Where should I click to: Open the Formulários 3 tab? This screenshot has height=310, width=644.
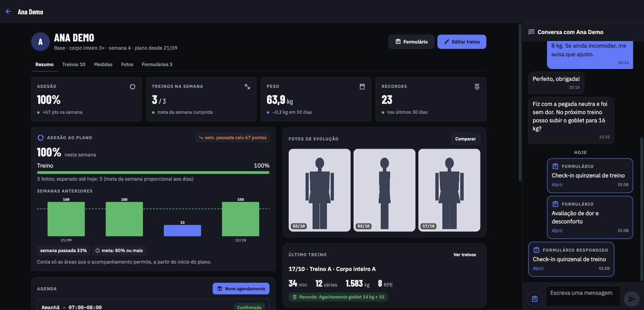click(157, 64)
